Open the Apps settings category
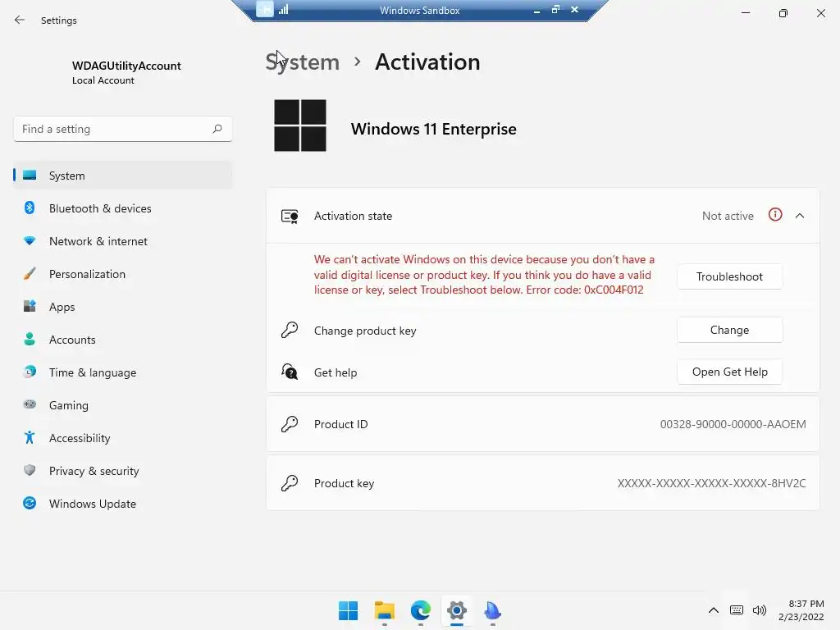 click(x=123, y=307)
